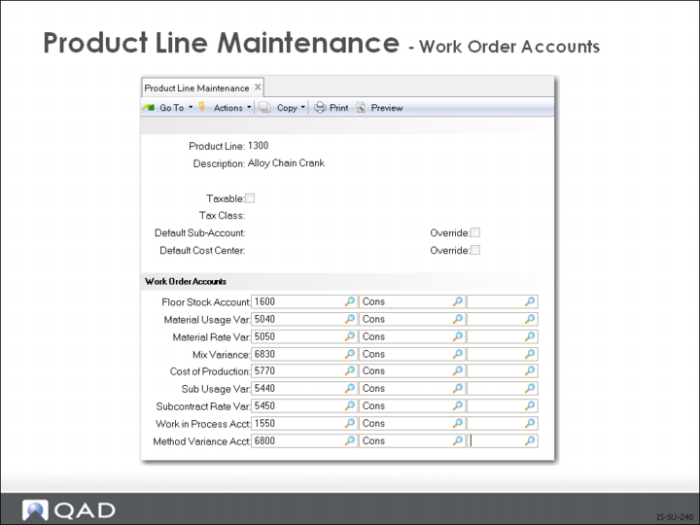Image resolution: width=700 pixels, height=525 pixels.
Task: Open lookup for Material Rate Var 5050 field
Action: (x=350, y=336)
